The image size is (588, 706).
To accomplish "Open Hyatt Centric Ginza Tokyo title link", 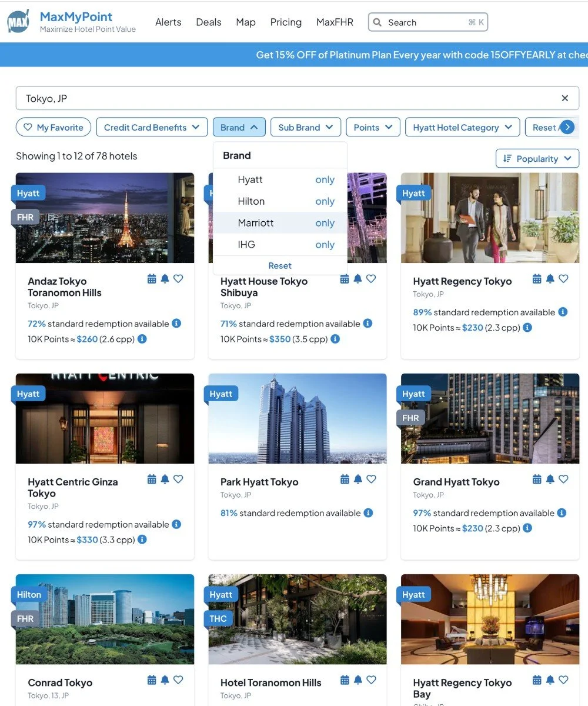I will point(73,488).
